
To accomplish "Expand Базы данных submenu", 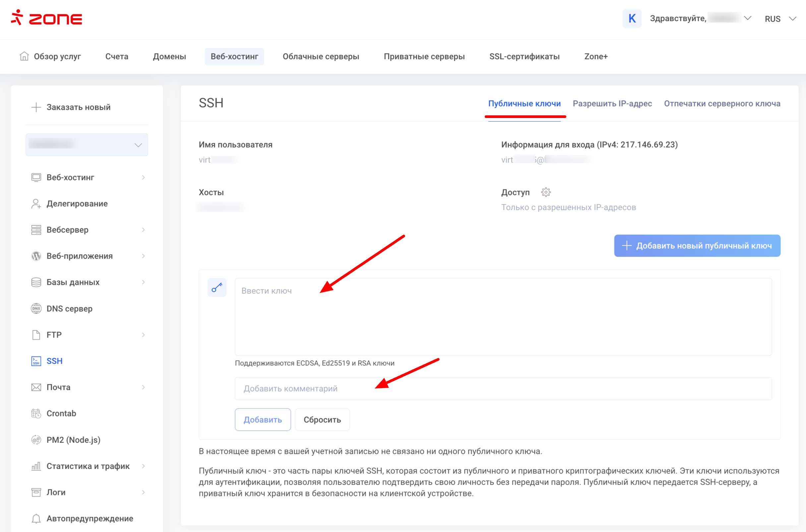I will (x=144, y=282).
